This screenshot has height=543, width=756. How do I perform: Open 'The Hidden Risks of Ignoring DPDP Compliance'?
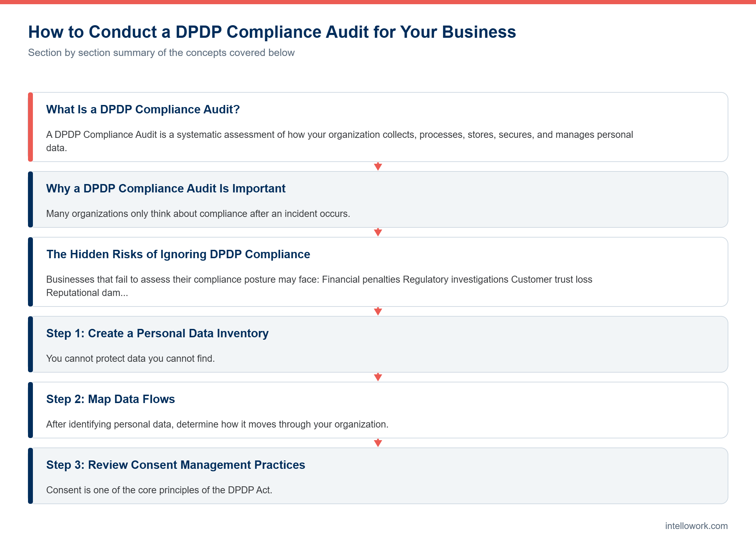point(178,254)
